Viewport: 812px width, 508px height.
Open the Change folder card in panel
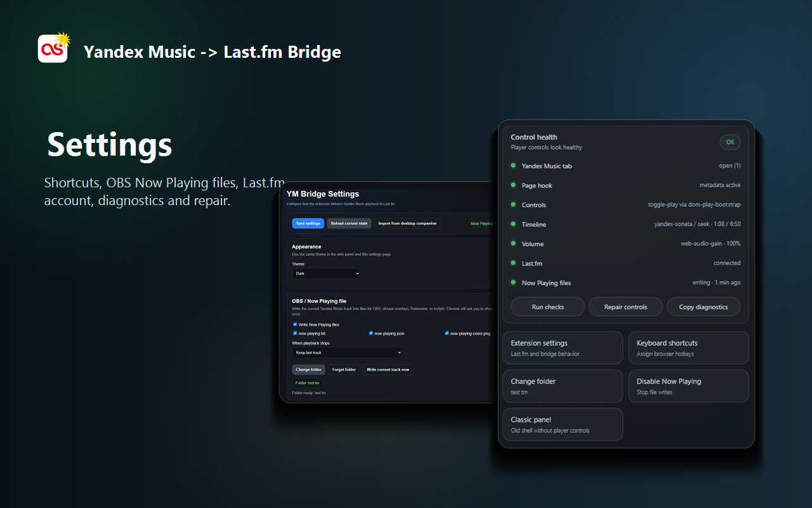[x=563, y=386]
